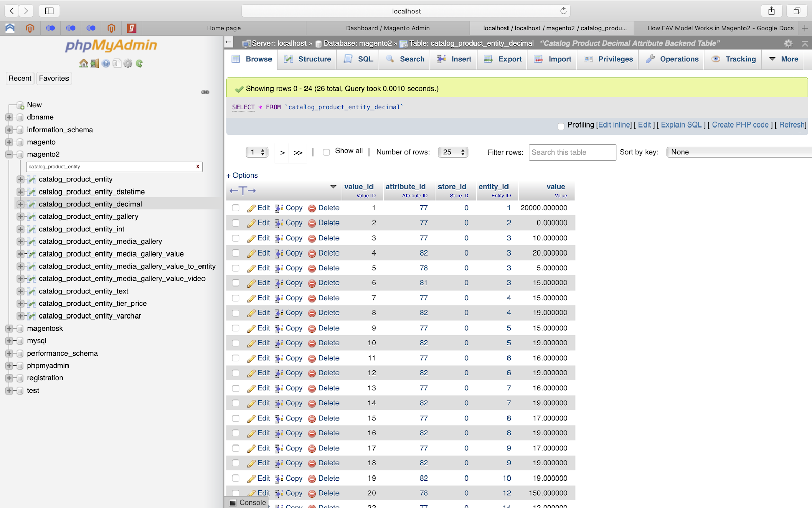This screenshot has height=508, width=812.
Task: Click the table icon of catalog_product_entity_gallery
Action: [x=31, y=217]
